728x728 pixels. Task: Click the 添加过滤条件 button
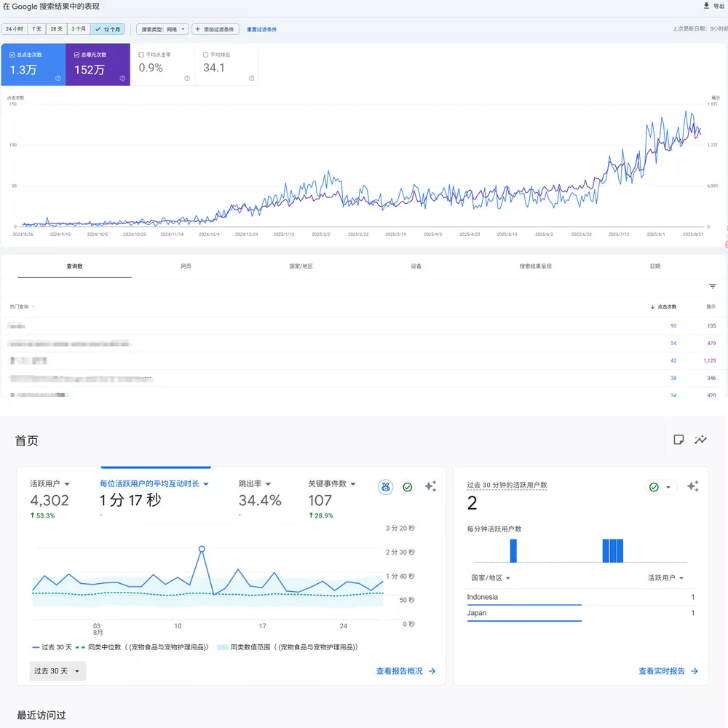(215, 29)
